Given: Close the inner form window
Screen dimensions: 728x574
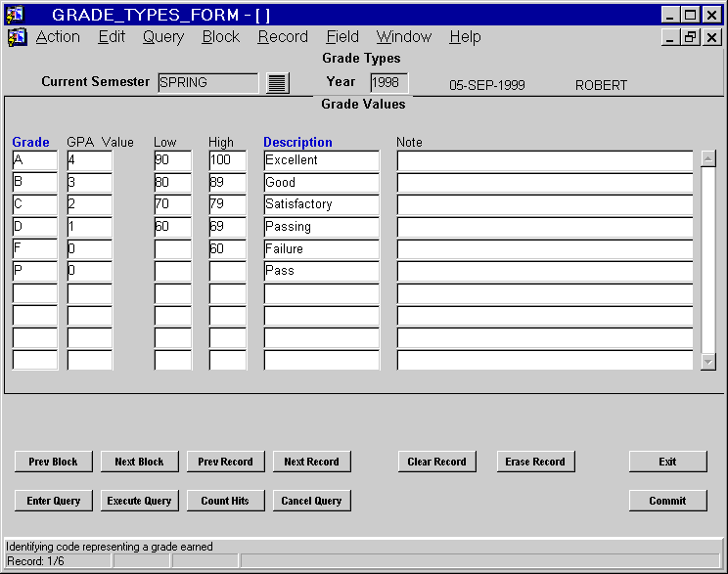Looking at the screenshot, I should (x=711, y=37).
